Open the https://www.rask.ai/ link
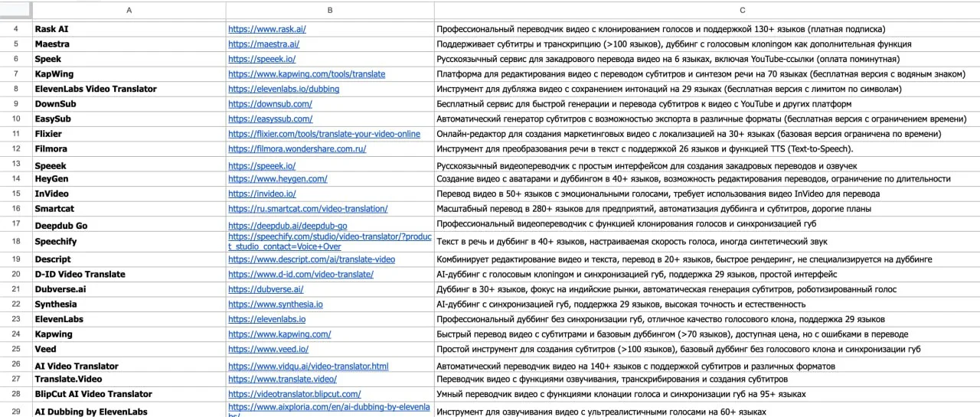This screenshot has width=980, height=417. pyautogui.click(x=267, y=29)
